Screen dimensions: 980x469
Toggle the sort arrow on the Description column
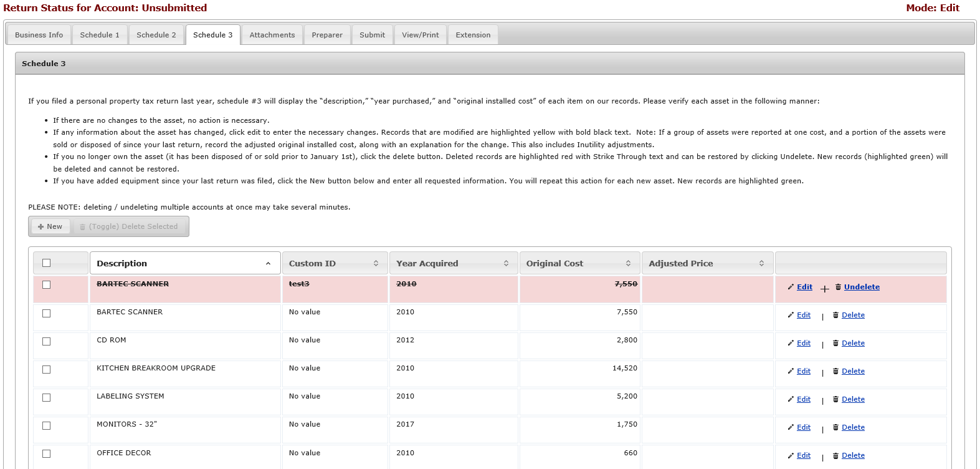pos(268,263)
